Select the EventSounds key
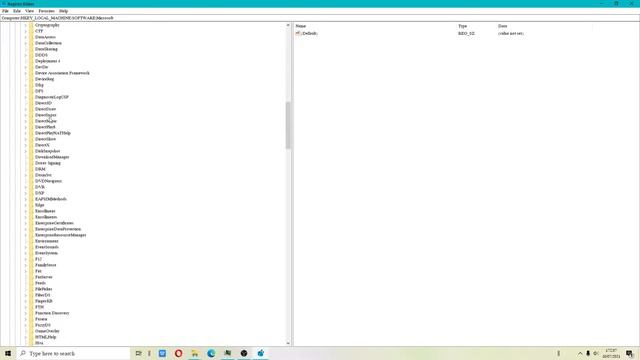 [47, 247]
